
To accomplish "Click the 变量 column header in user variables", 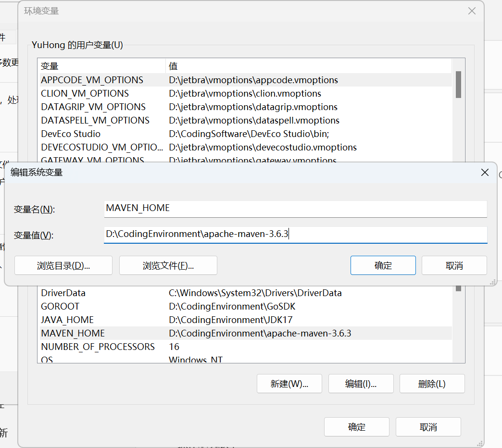I will click(x=102, y=66).
